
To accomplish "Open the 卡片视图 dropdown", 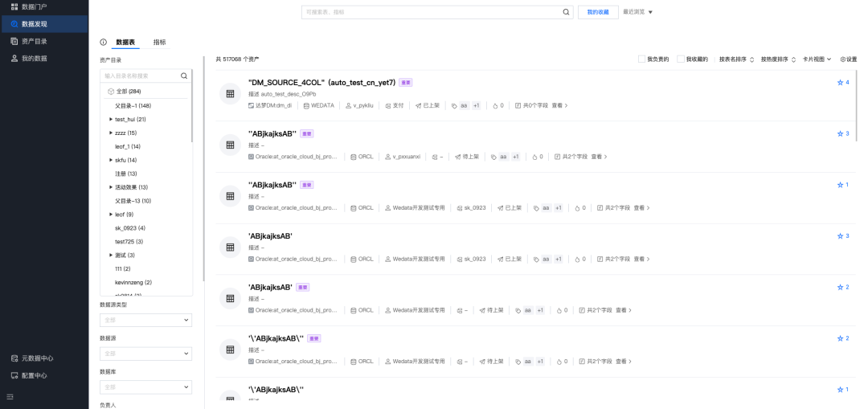I will pos(817,59).
